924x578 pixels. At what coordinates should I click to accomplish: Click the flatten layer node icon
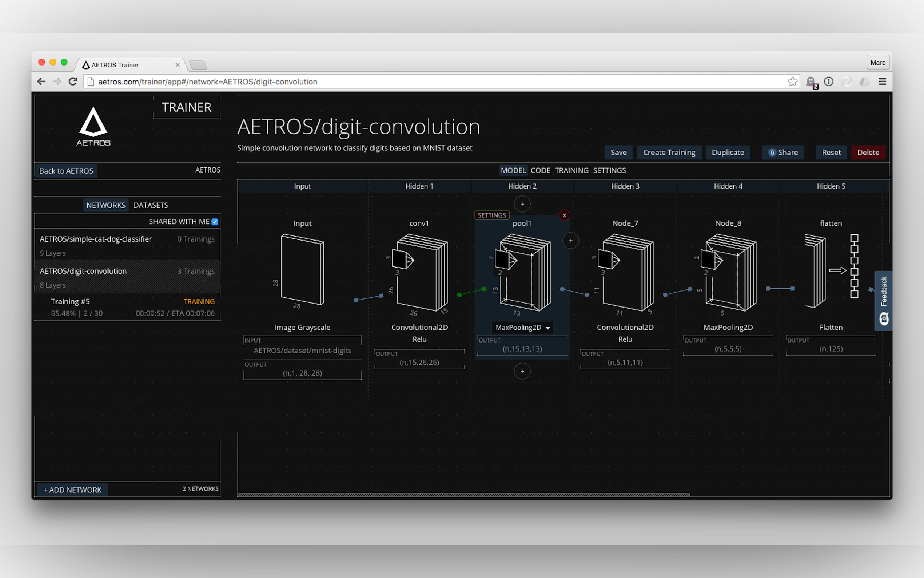click(831, 271)
